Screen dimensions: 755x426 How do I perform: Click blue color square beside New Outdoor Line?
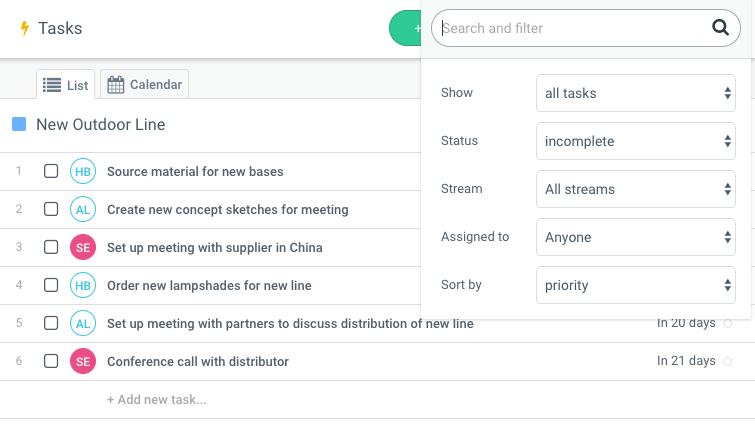point(19,125)
